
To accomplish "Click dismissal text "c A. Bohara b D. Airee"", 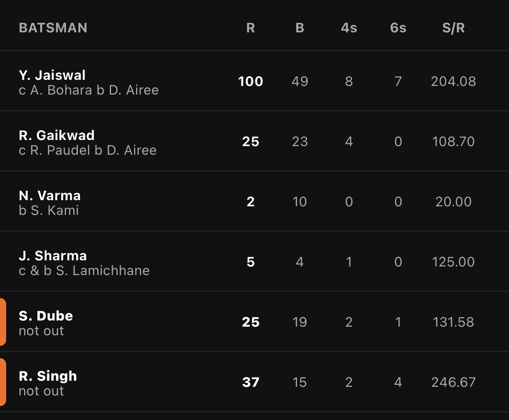I will [89, 90].
